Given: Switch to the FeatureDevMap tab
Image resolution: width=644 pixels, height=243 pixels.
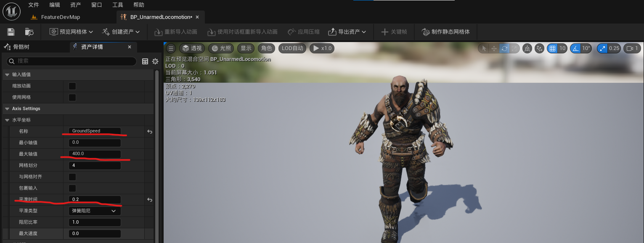Looking at the screenshot, I should tap(56, 17).
